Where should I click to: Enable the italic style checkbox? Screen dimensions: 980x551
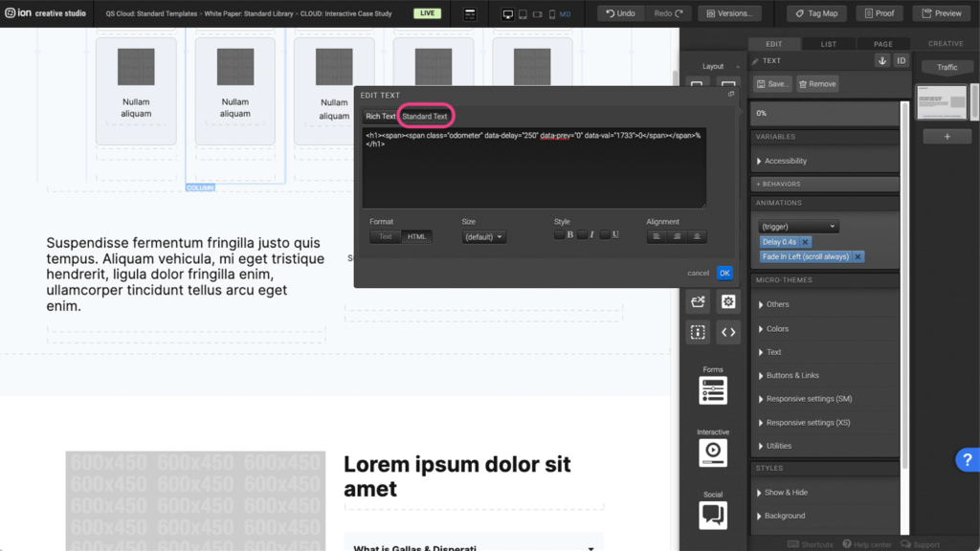coord(582,235)
